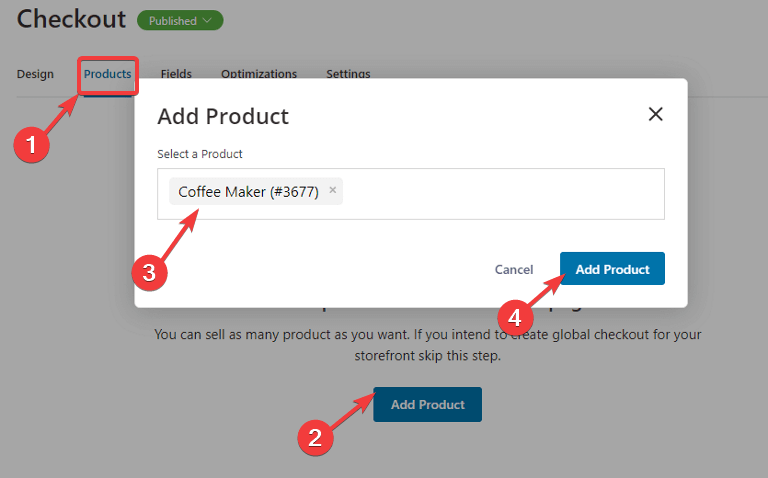768x478 pixels.
Task: Open the Optimizations tab
Action: click(x=259, y=73)
